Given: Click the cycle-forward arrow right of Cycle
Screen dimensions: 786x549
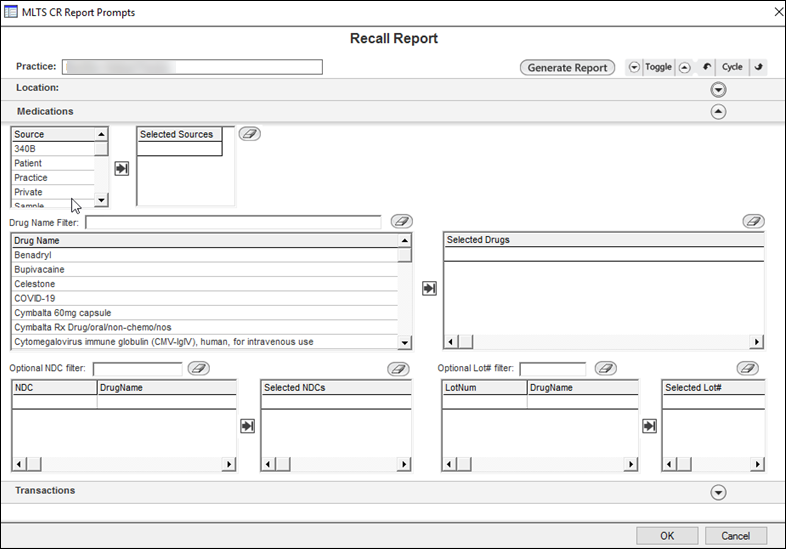Looking at the screenshot, I should coord(759,67).
